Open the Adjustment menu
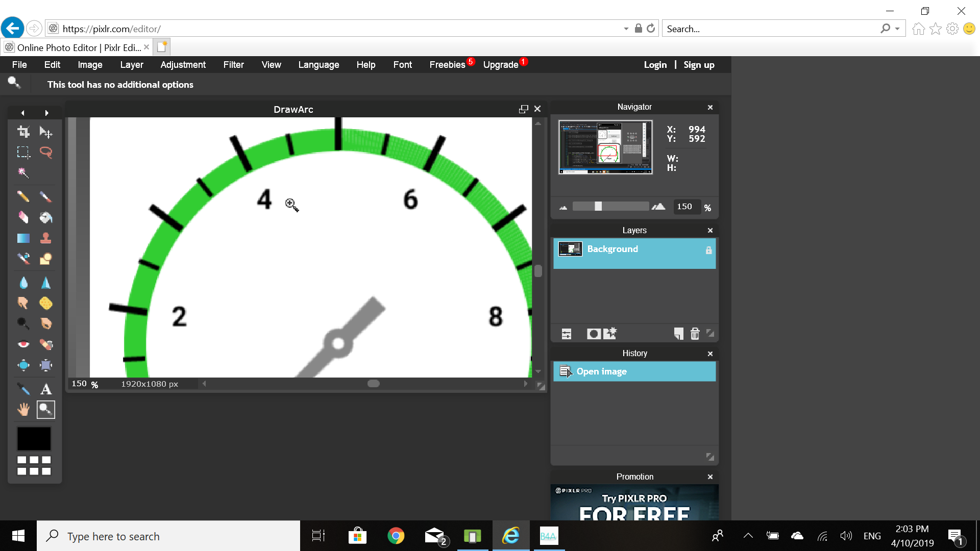 pos(183,65)
